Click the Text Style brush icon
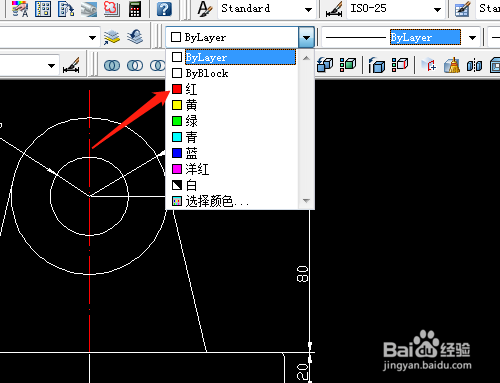500x383 pixels. click(205, 9)
